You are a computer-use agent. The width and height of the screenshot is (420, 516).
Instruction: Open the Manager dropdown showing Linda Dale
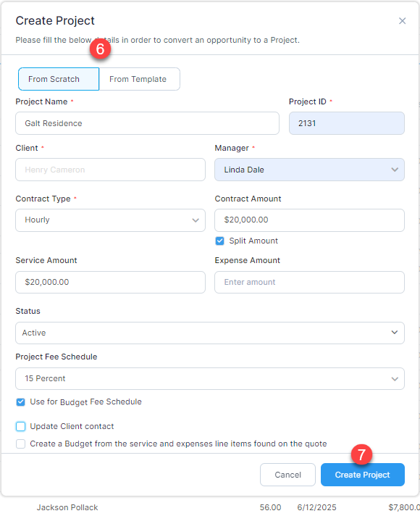(x=309, y=170)
